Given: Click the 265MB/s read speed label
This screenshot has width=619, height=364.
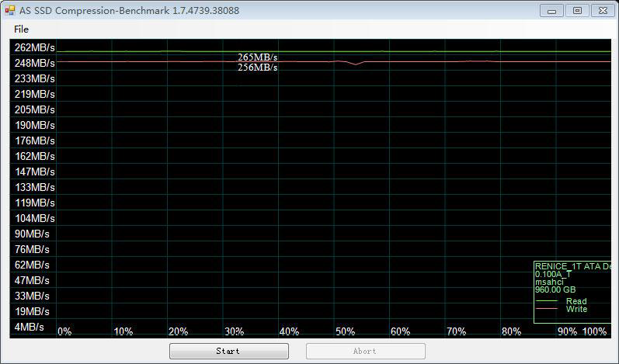Looking at the screenshot, I should coord(257,57).
